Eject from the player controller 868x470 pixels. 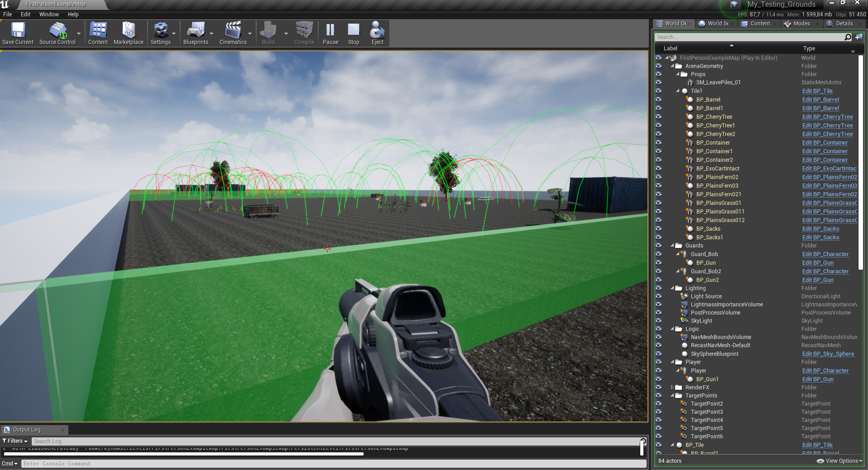coord(377,30)
